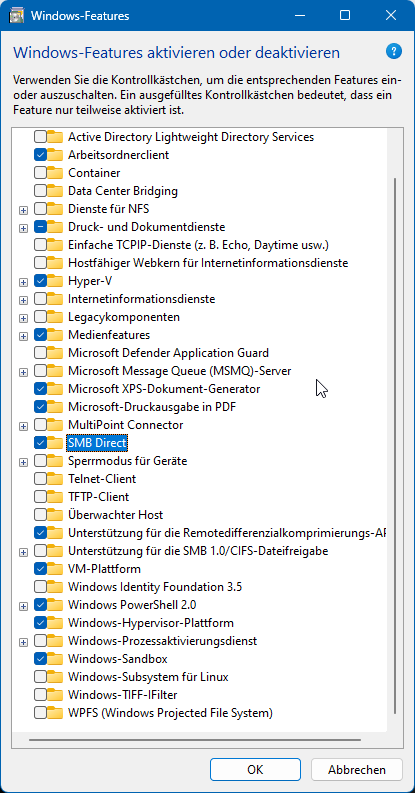Expand the Hyper-V tree node
The image size is (415, 793).
23,281
